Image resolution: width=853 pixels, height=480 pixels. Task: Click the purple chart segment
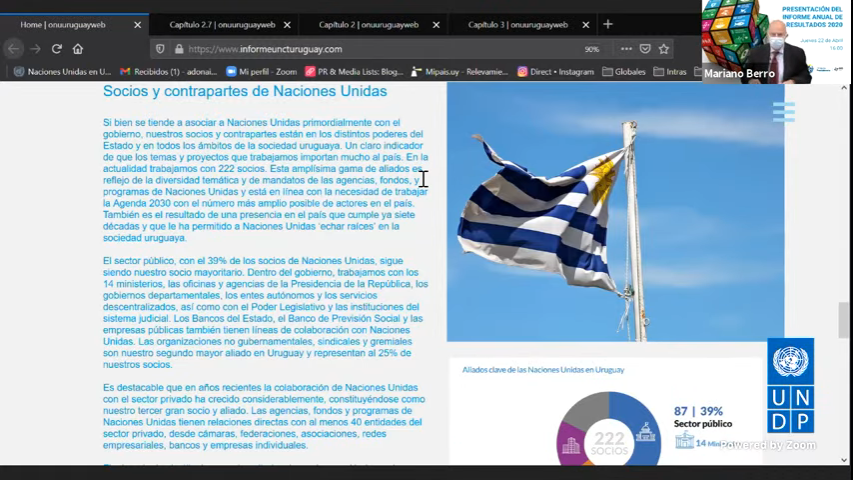point(570,445)
